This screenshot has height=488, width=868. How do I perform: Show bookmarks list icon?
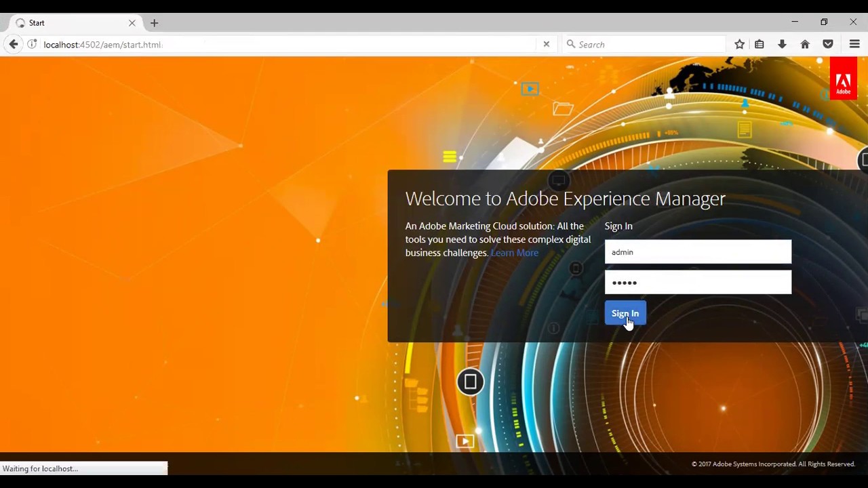[x=759, y=44]
